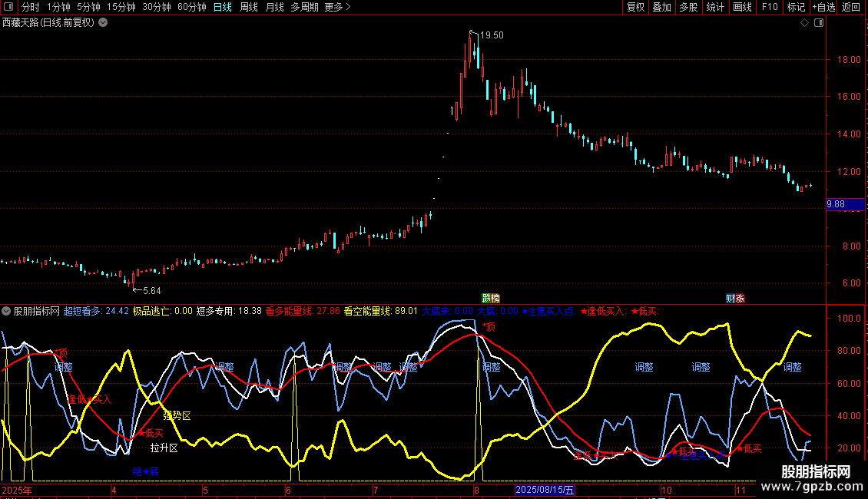Image resolution: width=868 pixels, height=499 pixels.
Task: Open the 多周期 multi-period view
Action: pyautogui.click(x=304, y=7)
